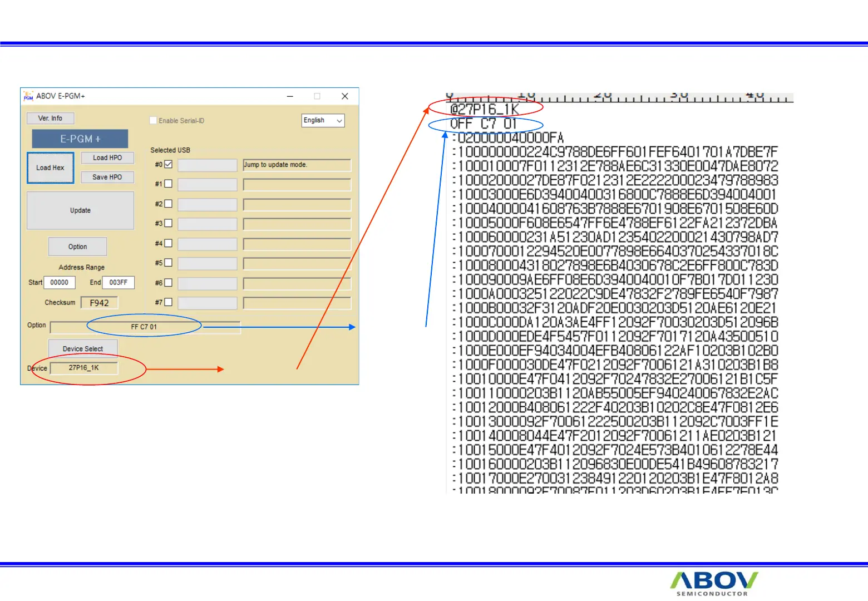Click the E-PGM+ banner
868x601 pixels.
[x=80, y=139]
